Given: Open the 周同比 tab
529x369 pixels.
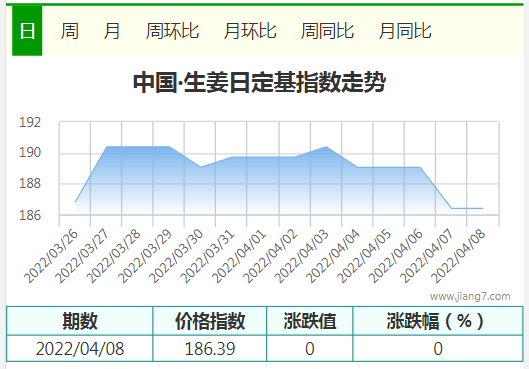Looking at the screenshot, I should (x=327, y=31).
